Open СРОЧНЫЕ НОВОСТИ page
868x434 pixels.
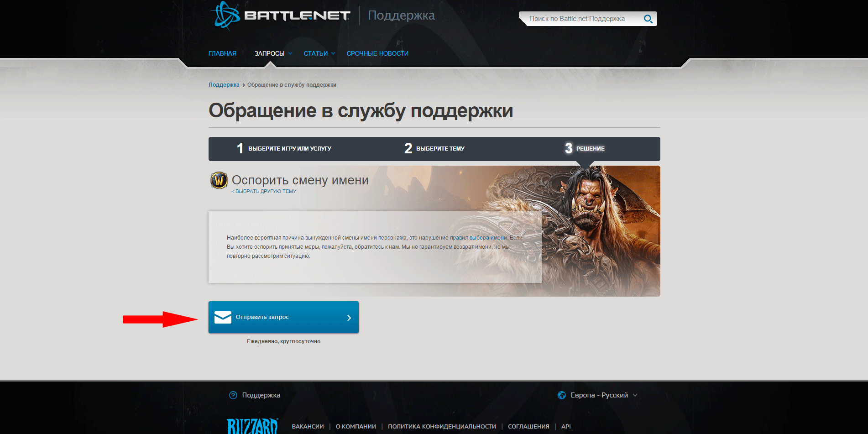pyautogui.click(x=377, y=53)
